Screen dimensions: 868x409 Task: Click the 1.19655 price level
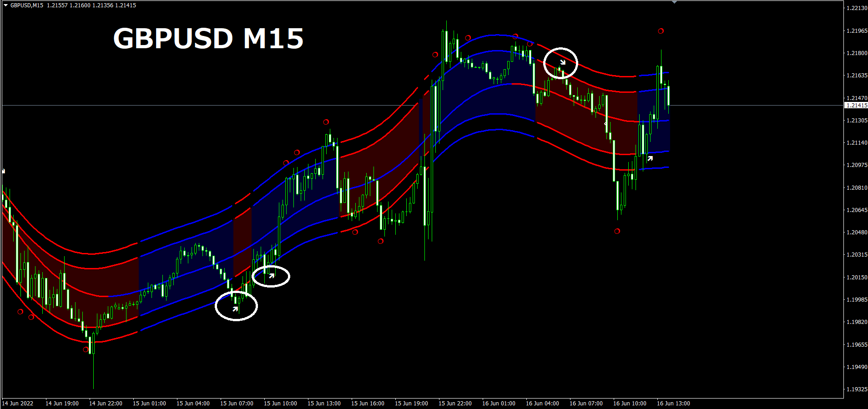pyautogui.click(x=857, y=345)
